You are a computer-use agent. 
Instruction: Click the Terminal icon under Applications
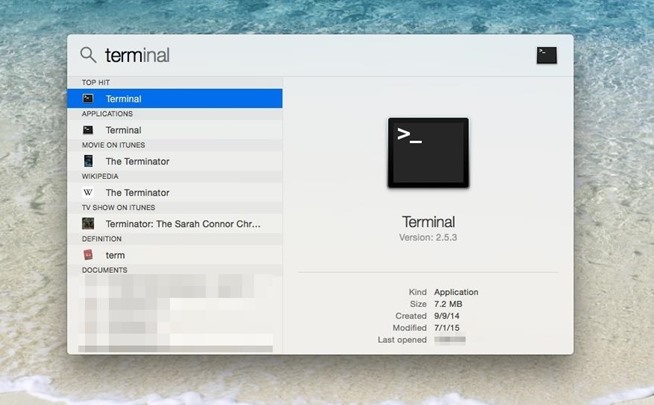(88, 130)
